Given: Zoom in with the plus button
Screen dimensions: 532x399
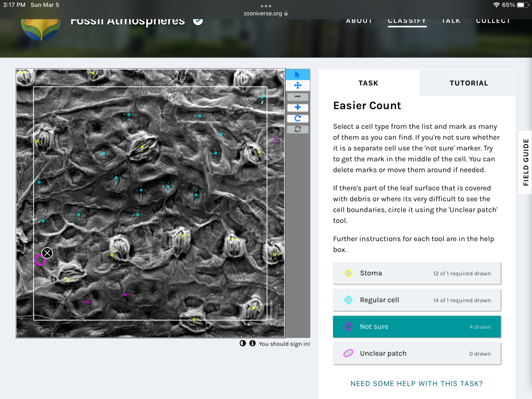Looking at the screenshot, I should (x=298, y=107).
